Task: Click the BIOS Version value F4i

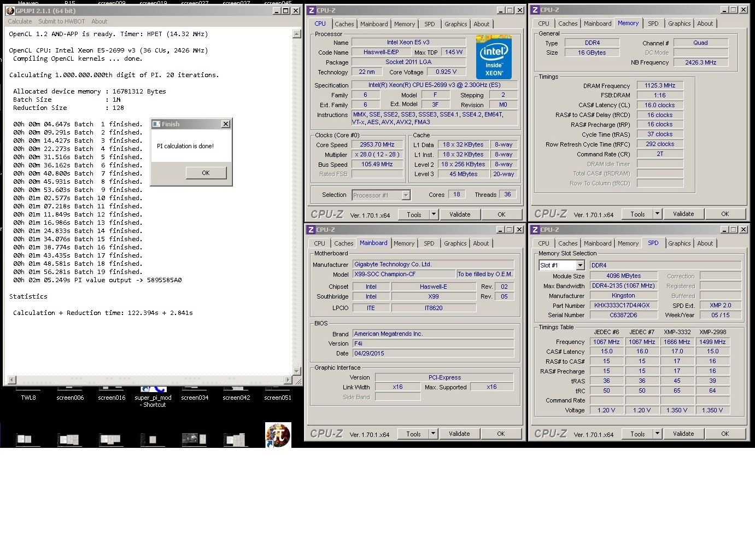Action: (433, 343)
